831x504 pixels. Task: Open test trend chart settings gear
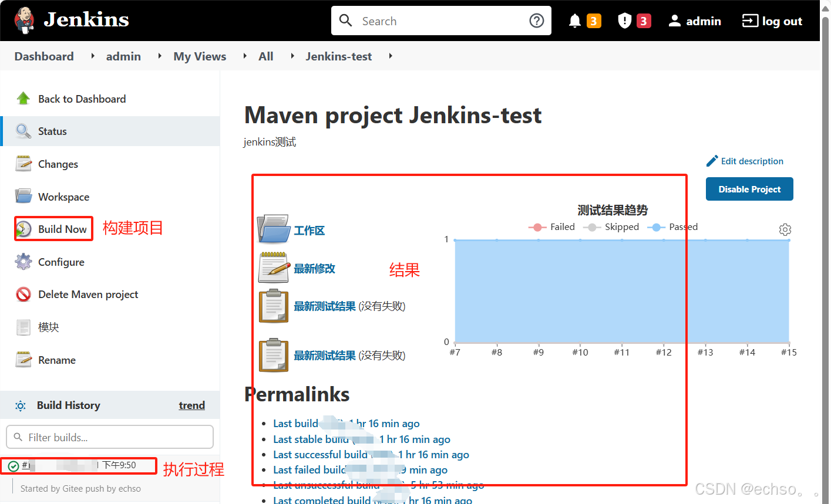785,229
